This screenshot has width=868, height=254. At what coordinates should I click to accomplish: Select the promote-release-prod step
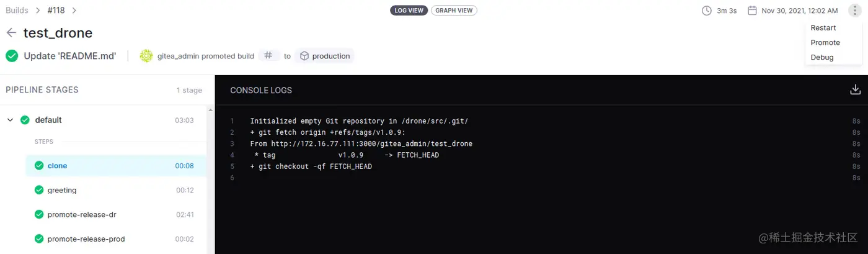116,238
